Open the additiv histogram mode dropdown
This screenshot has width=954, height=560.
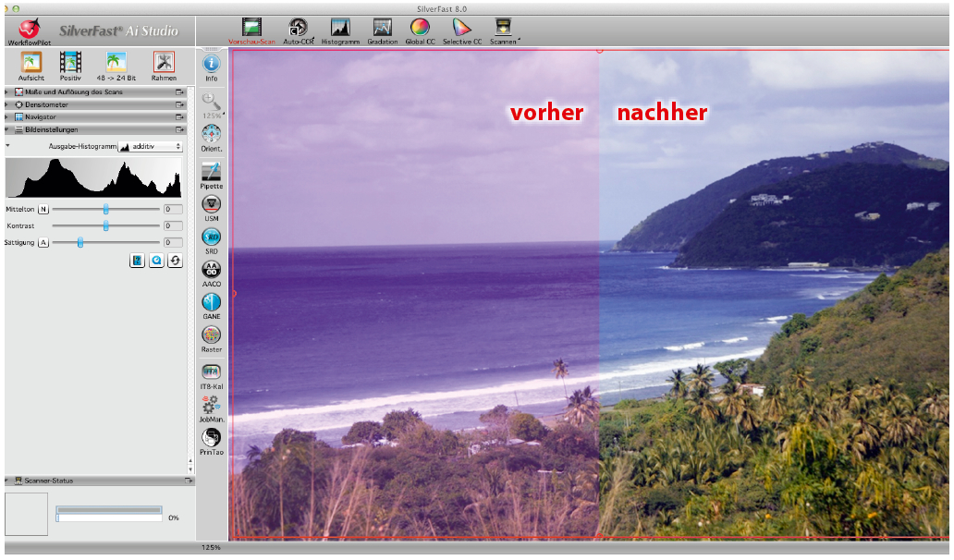coord(150,147)
